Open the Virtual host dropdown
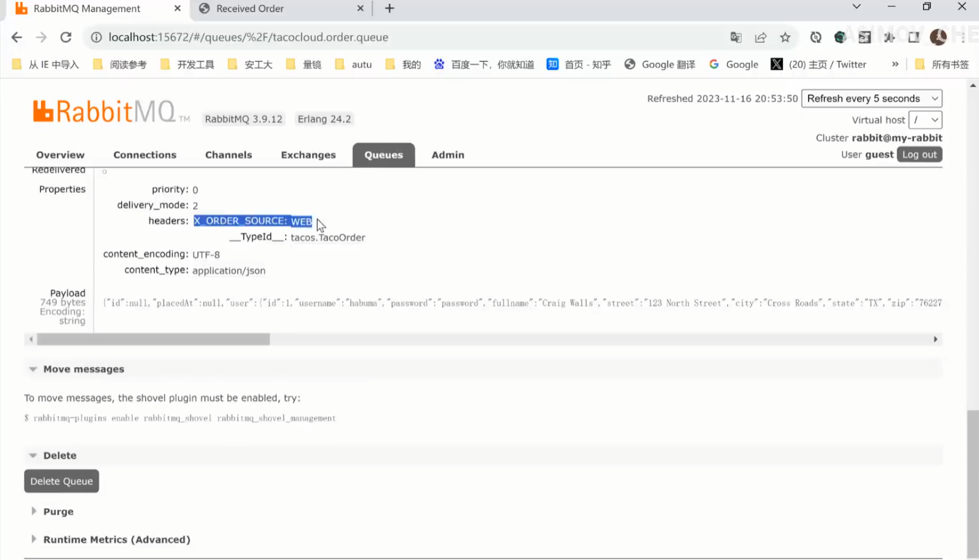The image size is (979, 560). [925, 120]
